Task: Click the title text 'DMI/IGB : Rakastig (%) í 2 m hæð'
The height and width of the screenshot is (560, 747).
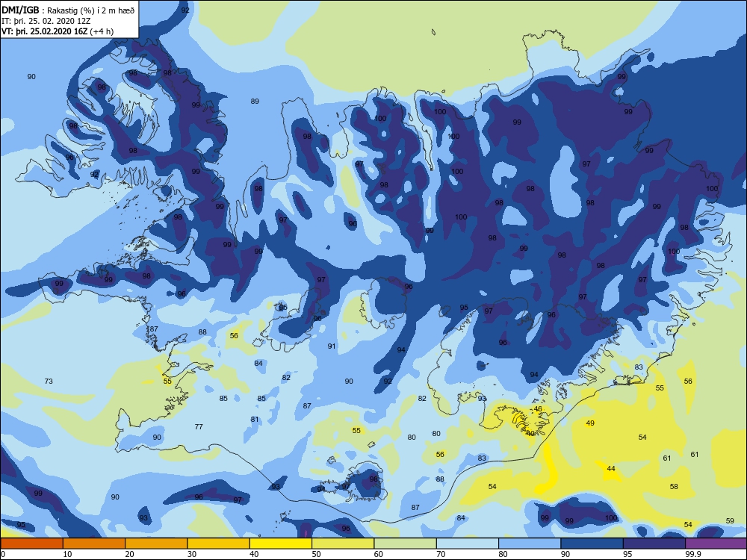Action: (x=68, y=10)
